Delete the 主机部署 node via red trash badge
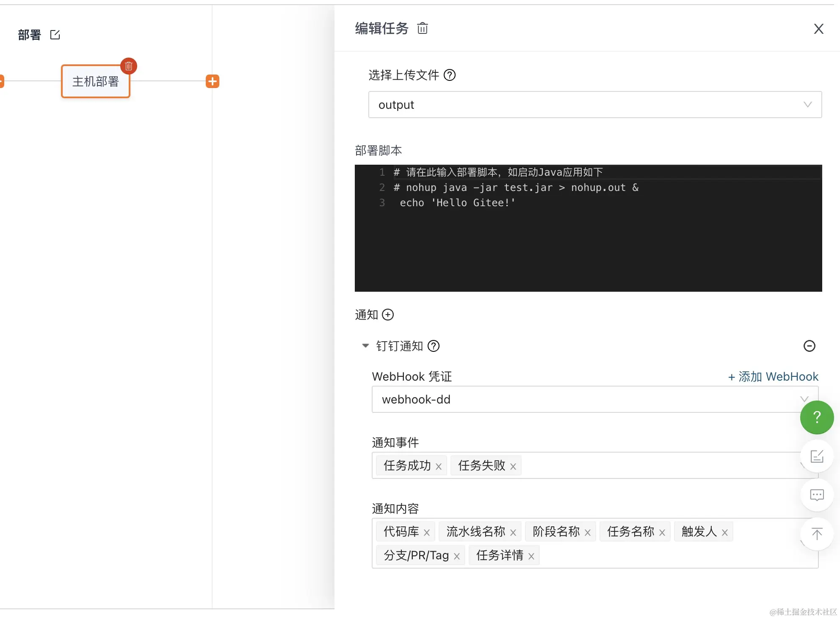The width and height of the screenshot is (840, 619). (x=129, y=66)
